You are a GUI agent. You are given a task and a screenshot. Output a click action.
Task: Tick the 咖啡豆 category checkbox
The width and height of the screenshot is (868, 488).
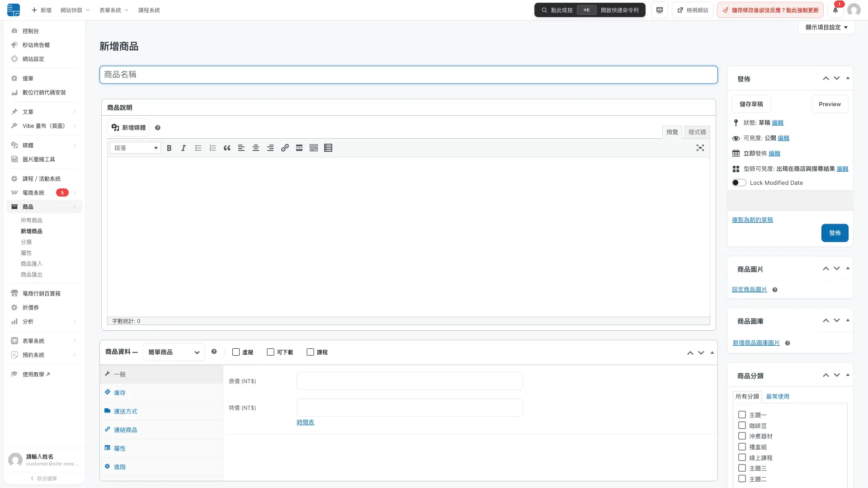pyautogui.click(x=742, y=425)
